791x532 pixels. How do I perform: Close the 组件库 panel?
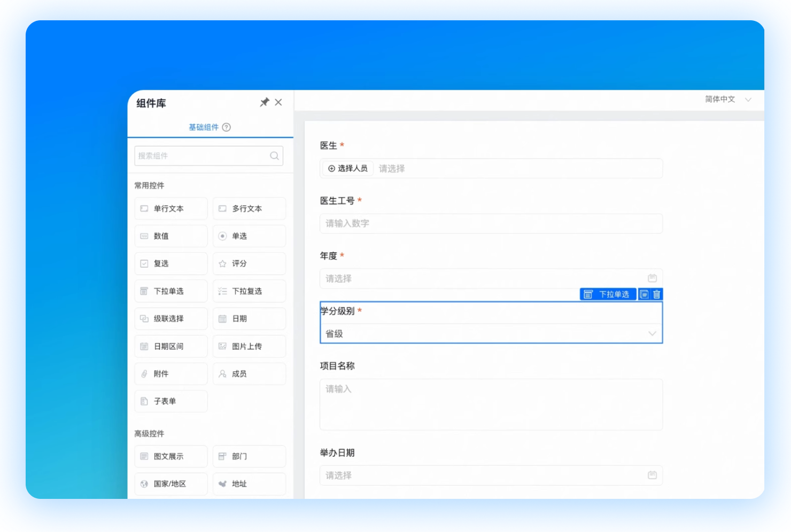(x=278, y=102)
